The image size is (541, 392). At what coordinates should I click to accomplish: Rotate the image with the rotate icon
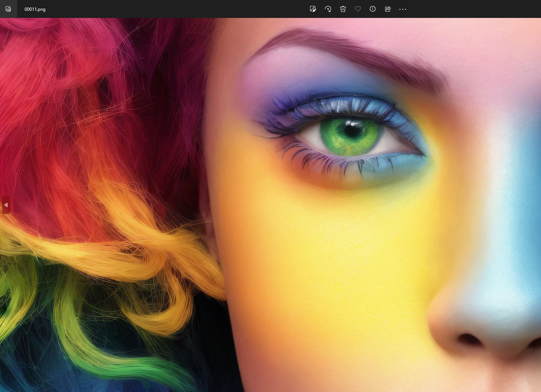pos(328,9)
